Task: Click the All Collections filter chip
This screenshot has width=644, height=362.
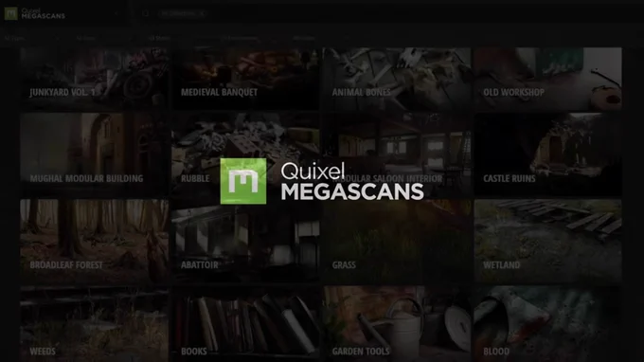Action: [x=182, y=13]
